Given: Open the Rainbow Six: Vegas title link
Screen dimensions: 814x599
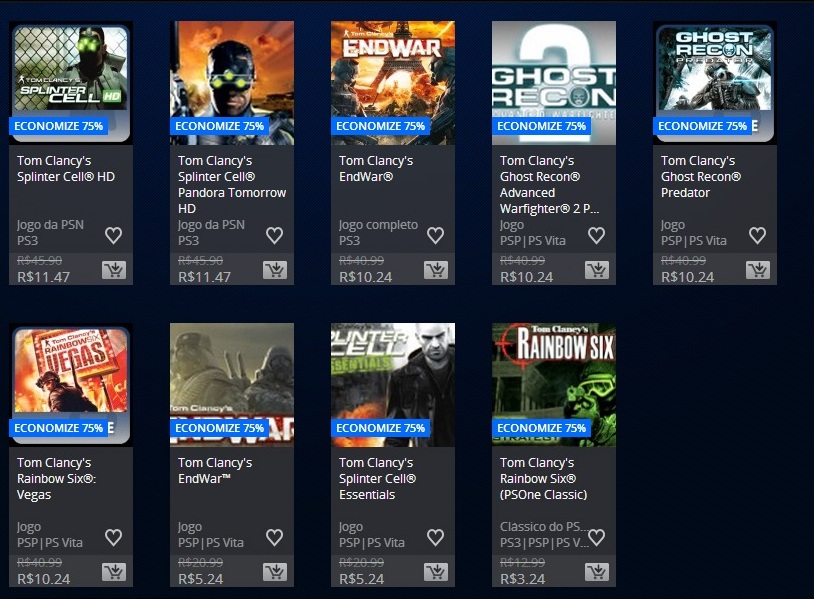Looking at the screenshot, I should 56,479.
